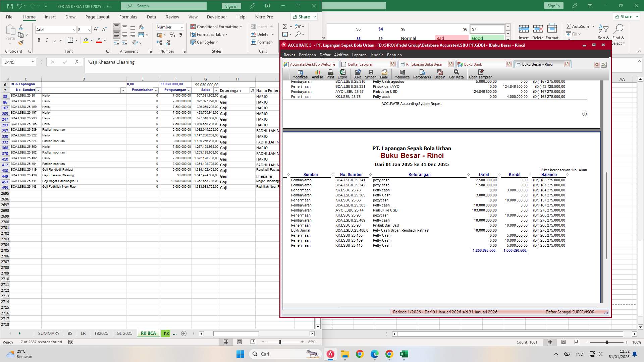Screen dimensions: 644x362
Task: Toggle Italic formatting in Excel ribbon
Action: pos(47,40)
